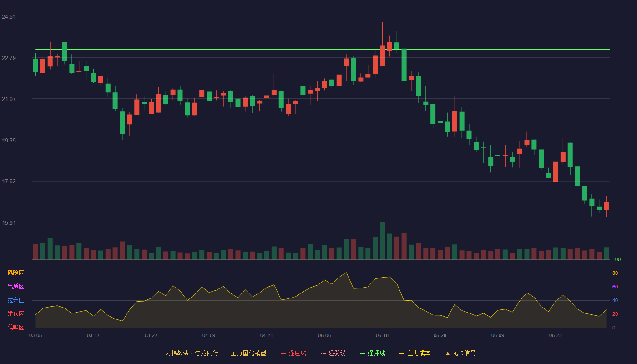637x364 pixels.
Task: Click the tallest volume bar near 05-18
Action: pos(382,241)
